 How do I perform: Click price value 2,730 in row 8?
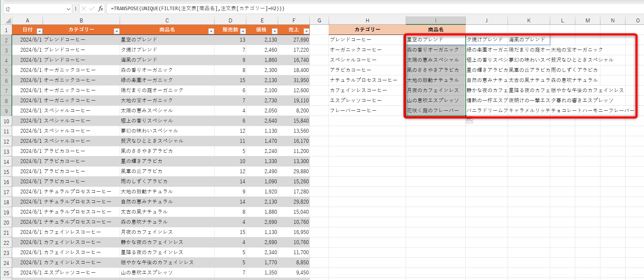click(262, 101)
